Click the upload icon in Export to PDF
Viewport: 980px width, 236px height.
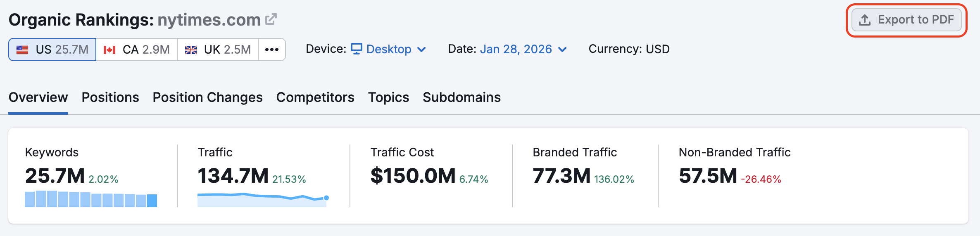pos(865,20)
